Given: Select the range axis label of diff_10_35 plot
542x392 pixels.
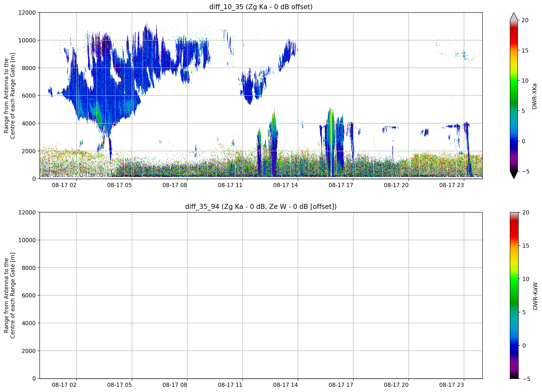Looking at the screenshot, I should (x=9, y=96).
